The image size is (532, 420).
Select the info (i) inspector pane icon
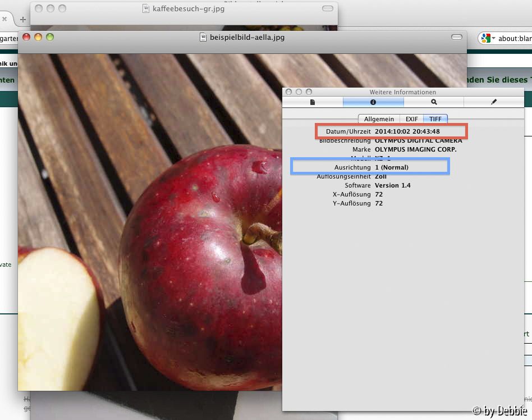[373, 102]
